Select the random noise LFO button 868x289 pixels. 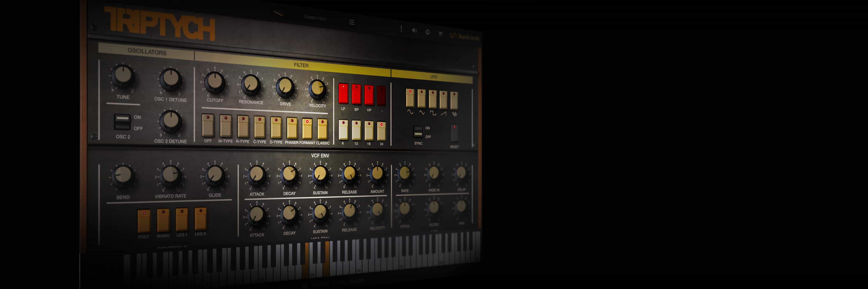click(x=454, y=101)
